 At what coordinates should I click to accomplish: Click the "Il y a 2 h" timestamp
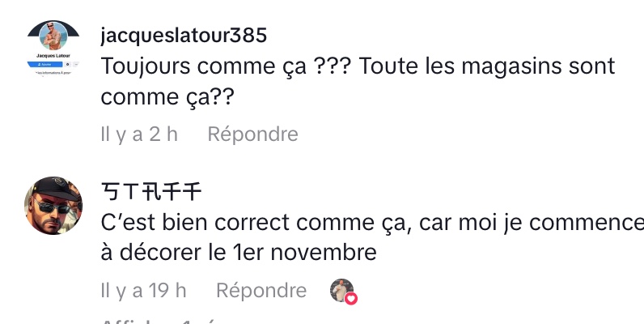point(139,134)
